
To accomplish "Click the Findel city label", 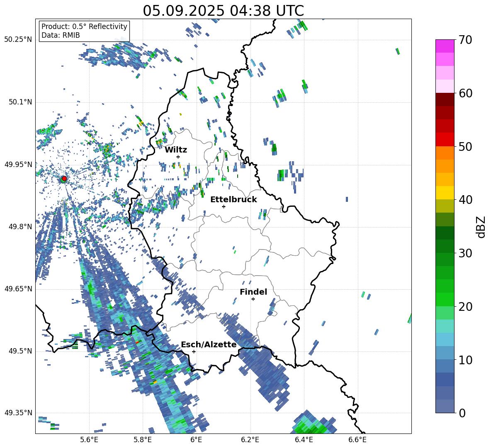I will click(x=253, y=292).
